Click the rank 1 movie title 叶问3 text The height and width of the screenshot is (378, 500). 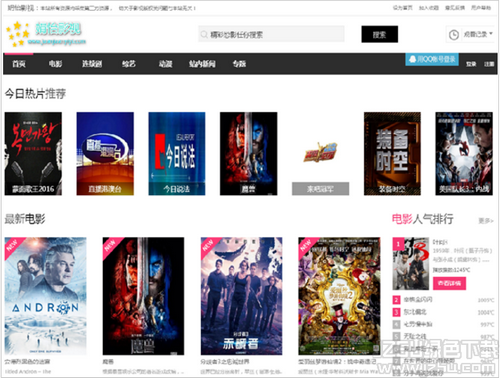pos(440,242)
